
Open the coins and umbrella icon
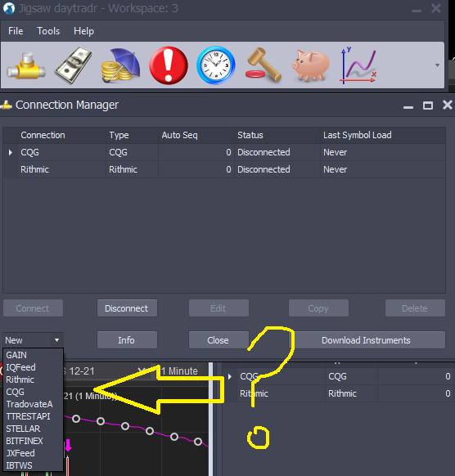[x=120, y=65]
